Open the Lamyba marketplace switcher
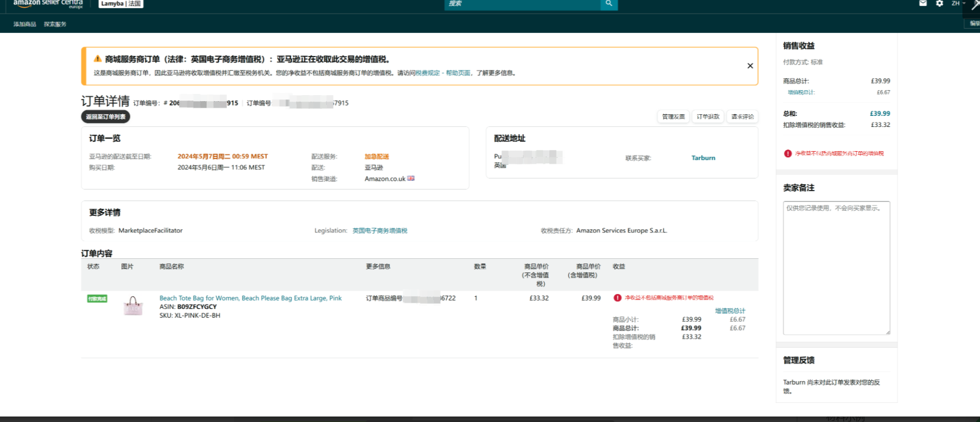 pyautogui.click(x=121, y=4)
